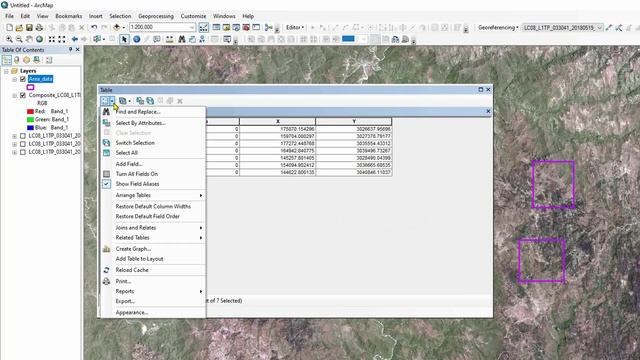
Task: Click the Full Extent globe icon
Action: (x=39, y=39)
